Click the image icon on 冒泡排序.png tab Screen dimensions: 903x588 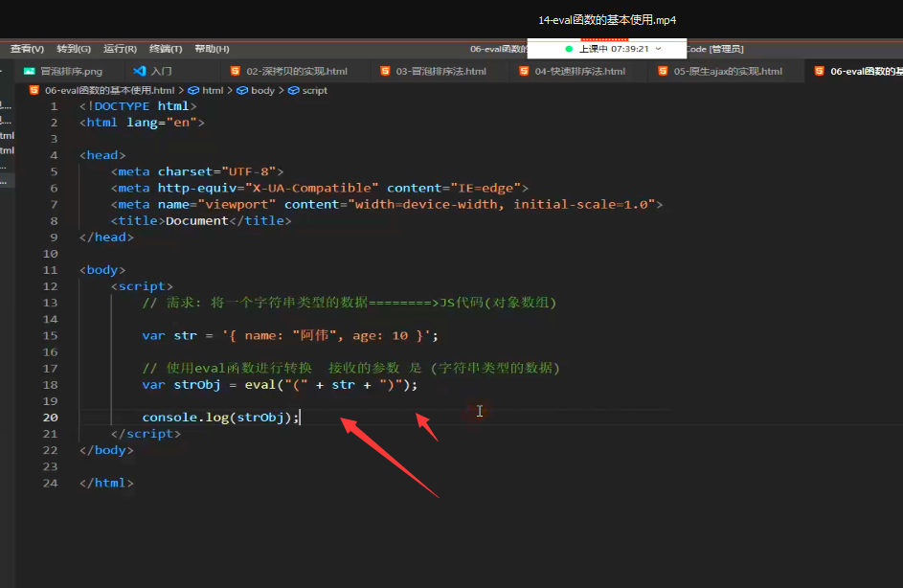[30, 71]
